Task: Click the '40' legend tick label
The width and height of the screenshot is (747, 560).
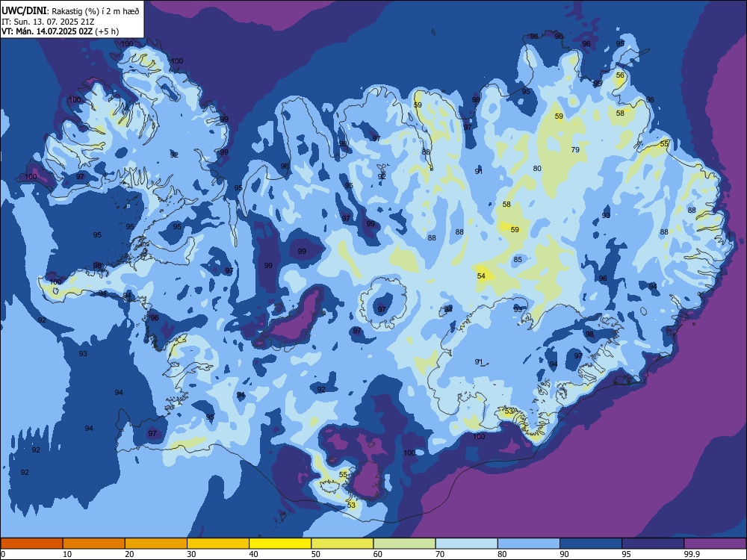Action: (254, 554)
